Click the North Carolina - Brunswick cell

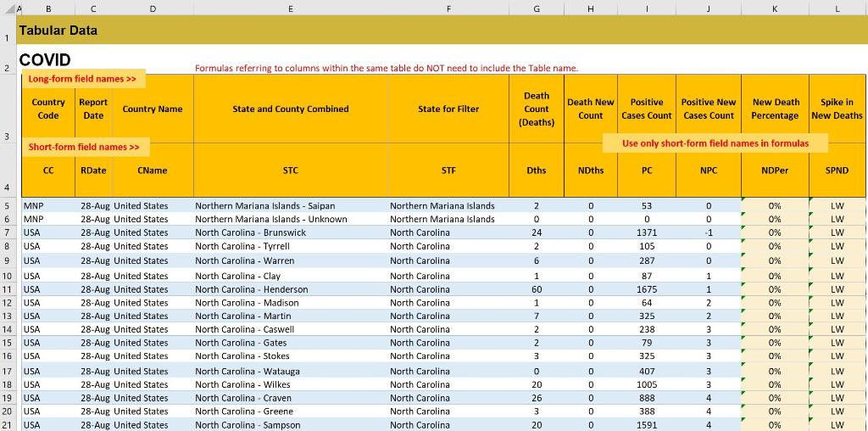click(x=251, y=232)
